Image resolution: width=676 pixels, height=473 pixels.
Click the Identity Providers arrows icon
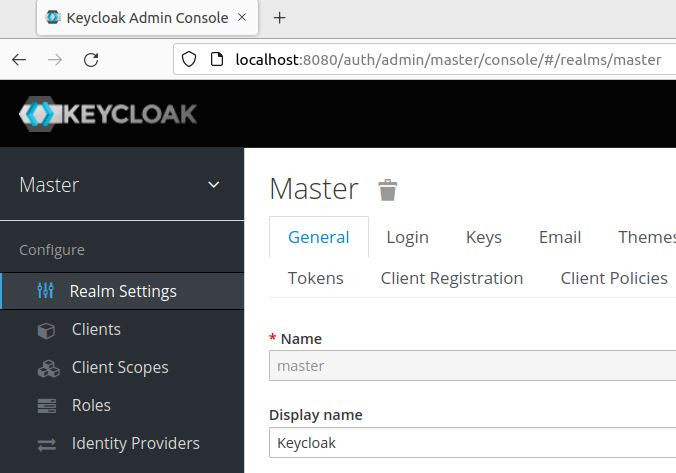point(47,444)
